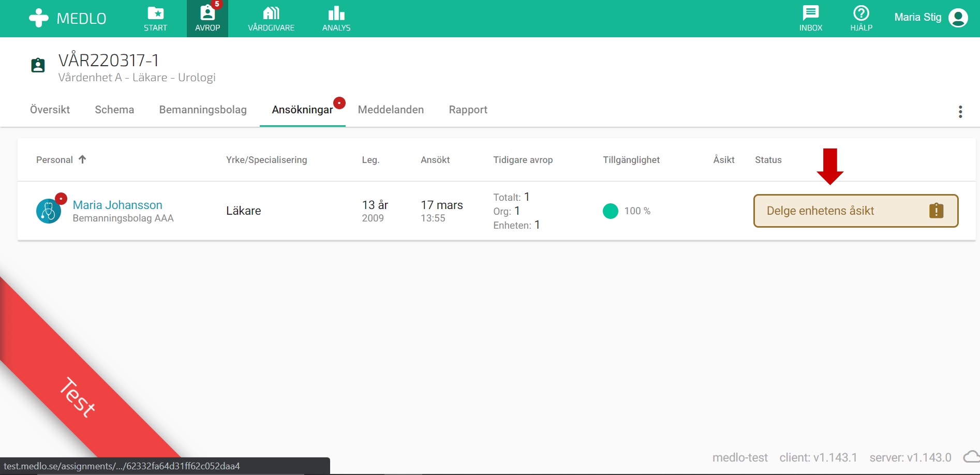
Task: Click the VÅR220317-1 assignment title
Action: click(x=109, y=61)
